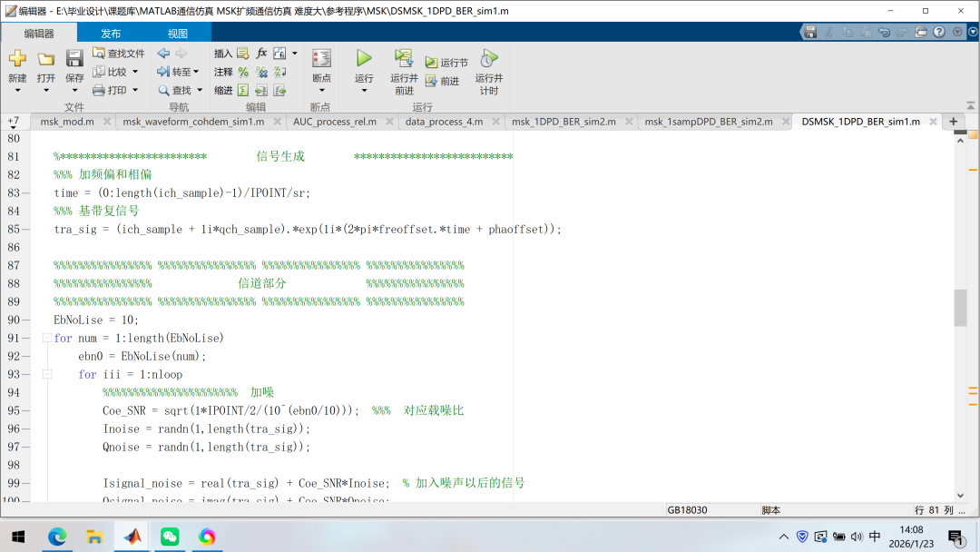Open the insert options dropdown arrow next to fx
The height and width of the screenshot is (552, 980).
pyautogui.click(x=294, y=54)
